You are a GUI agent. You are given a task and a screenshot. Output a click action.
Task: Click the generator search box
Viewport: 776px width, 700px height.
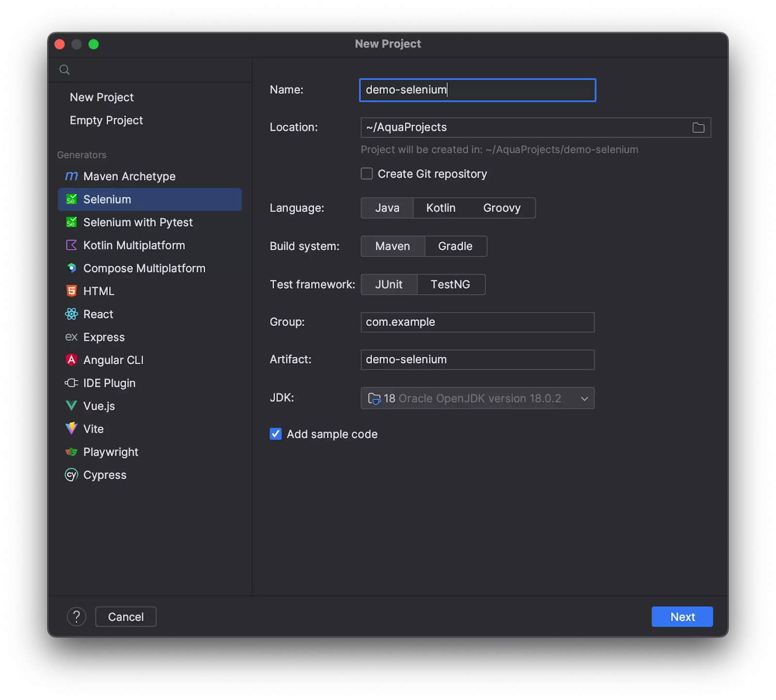tap(150, 70)
